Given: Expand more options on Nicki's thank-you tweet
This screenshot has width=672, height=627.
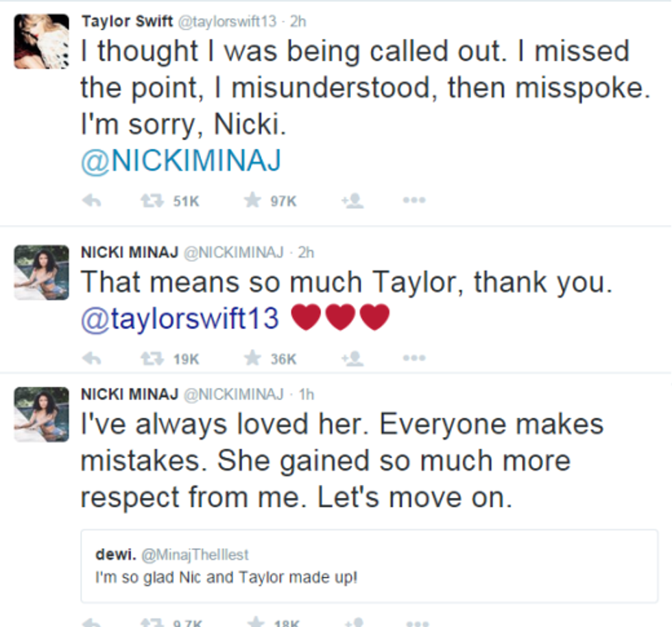Looking at the screenshot, I should [414, 358].
